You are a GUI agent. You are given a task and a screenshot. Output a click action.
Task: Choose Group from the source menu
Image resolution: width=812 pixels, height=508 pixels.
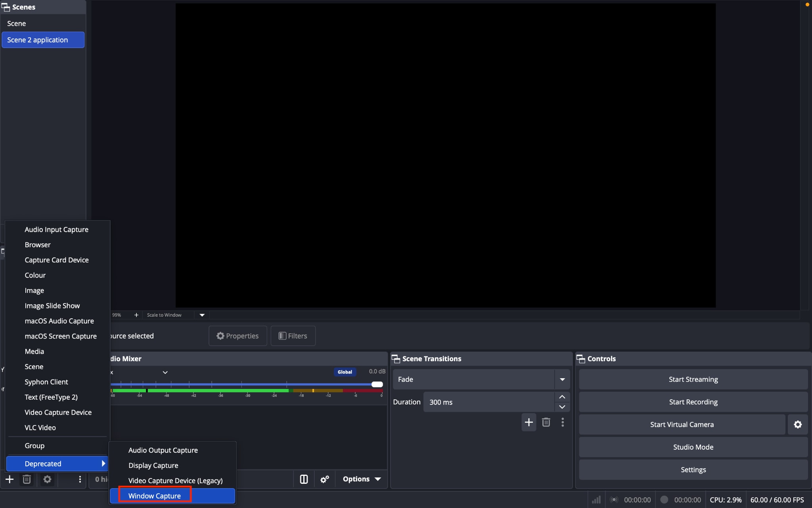tap(57, 446)
